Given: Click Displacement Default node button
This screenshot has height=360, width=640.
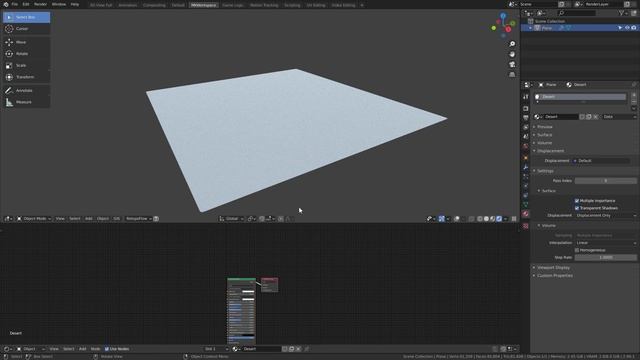Looking at the screenshot, I should coord(601,161).
